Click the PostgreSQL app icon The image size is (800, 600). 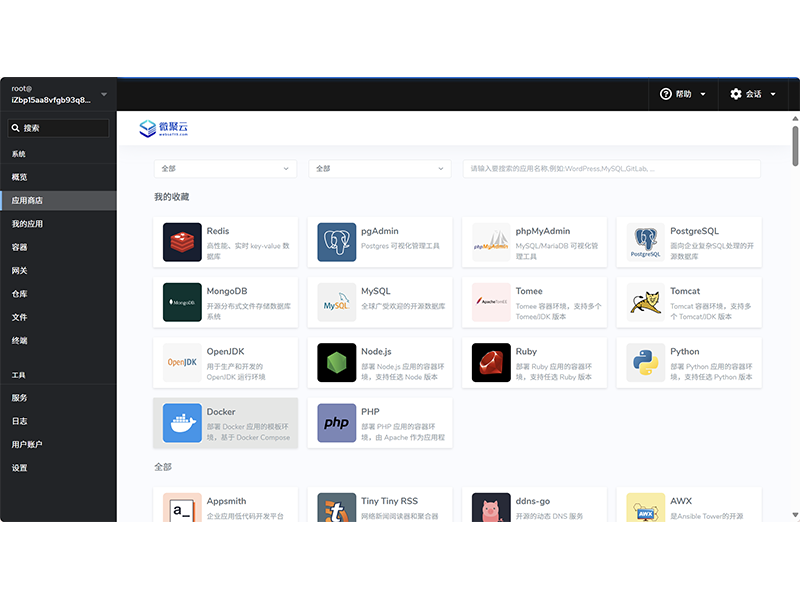tap(646, 242)
